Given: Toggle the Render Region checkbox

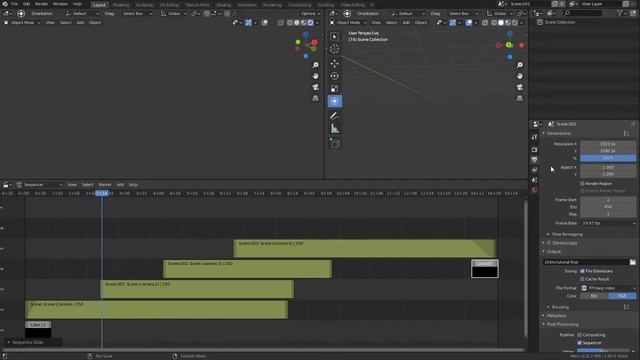Looking at the screenshot, I should (582, 184).
